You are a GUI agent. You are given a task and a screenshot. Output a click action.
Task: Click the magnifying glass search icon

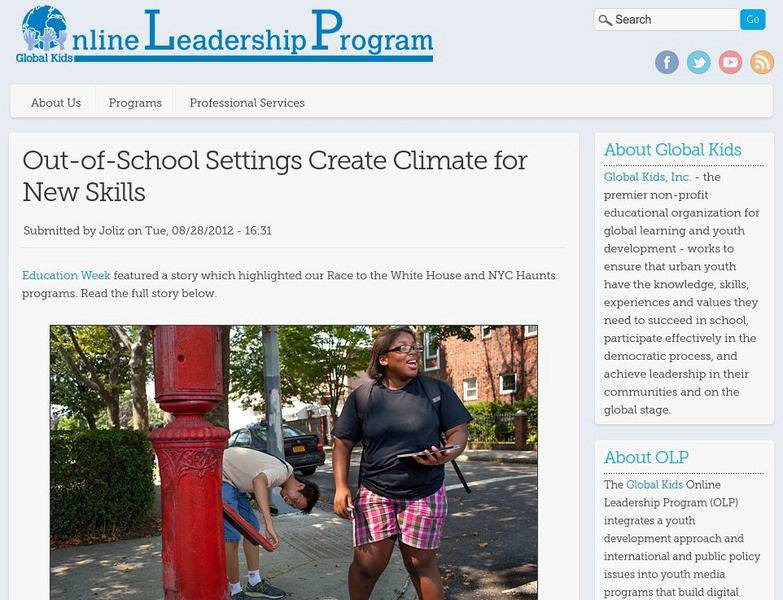point(605,20)
